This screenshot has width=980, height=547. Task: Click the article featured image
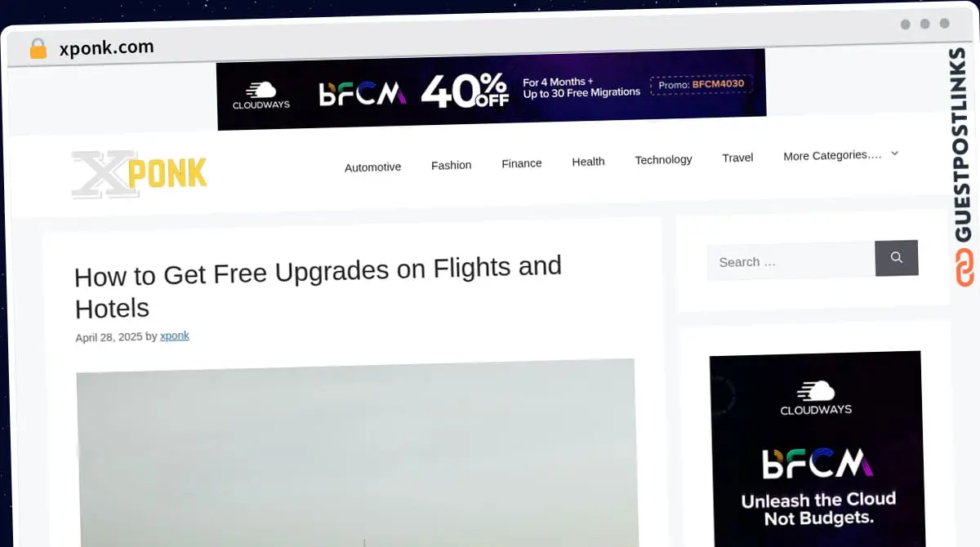click(356, 453)
